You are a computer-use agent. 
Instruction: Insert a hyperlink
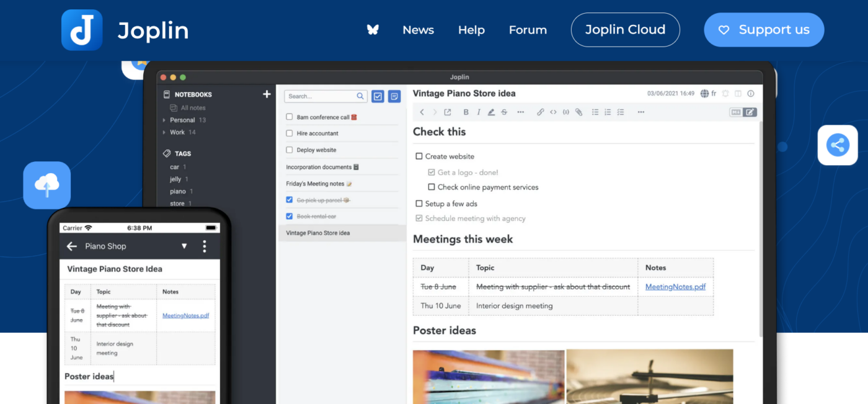click(541, 112)
